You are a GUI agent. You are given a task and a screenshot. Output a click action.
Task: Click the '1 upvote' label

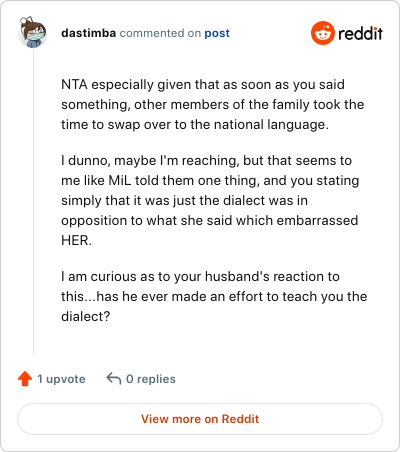pos(61,379)
